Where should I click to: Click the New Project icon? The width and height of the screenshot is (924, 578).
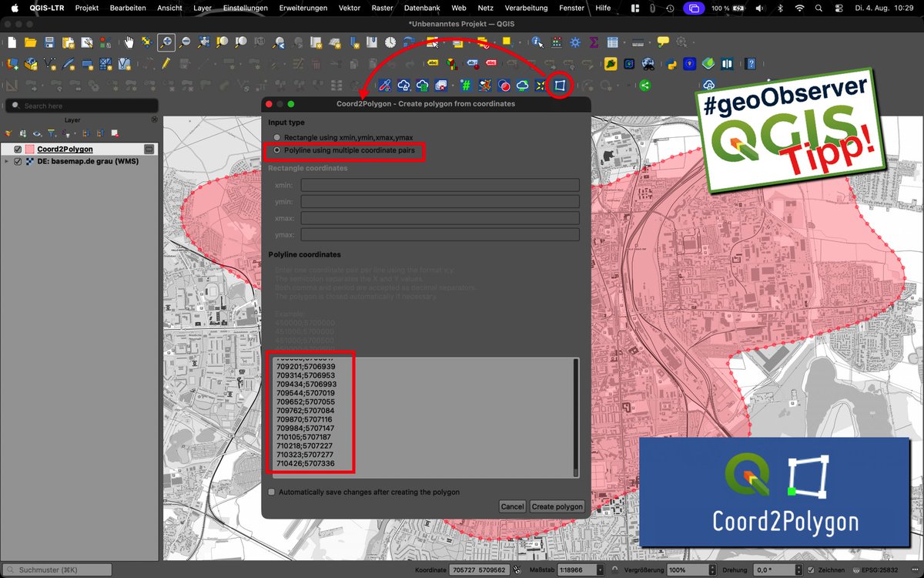12,42
